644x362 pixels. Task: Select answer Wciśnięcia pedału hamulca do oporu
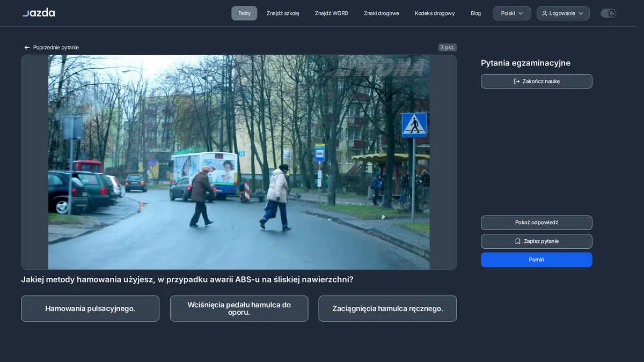pos(239,308)
